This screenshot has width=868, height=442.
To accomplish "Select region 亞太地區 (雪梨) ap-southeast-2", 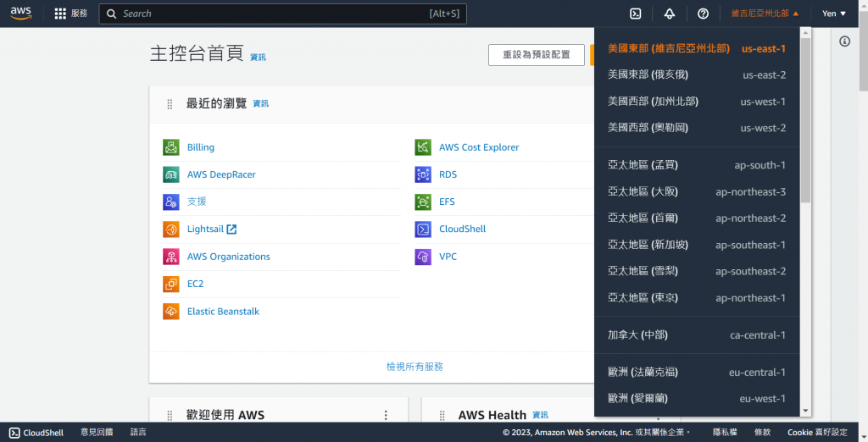I will coord(697,271).
